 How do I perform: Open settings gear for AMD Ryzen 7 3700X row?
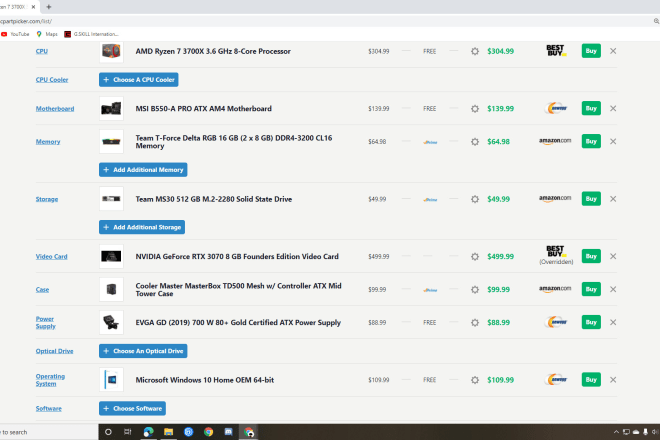coord(475,51)
